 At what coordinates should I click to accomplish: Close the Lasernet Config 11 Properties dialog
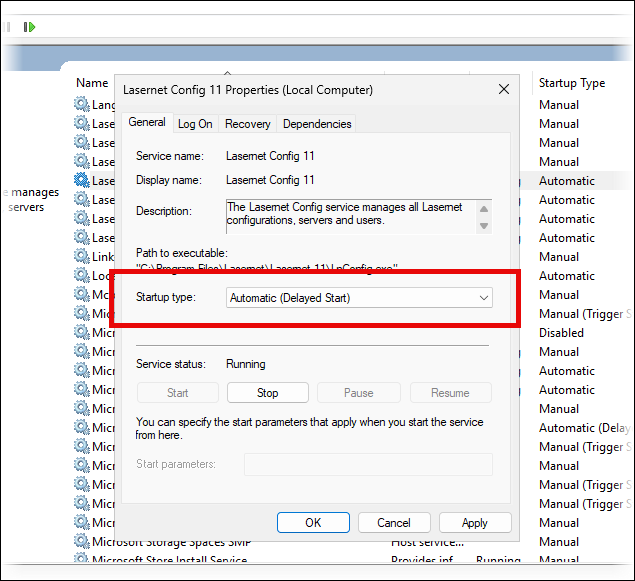click(504, 89)
